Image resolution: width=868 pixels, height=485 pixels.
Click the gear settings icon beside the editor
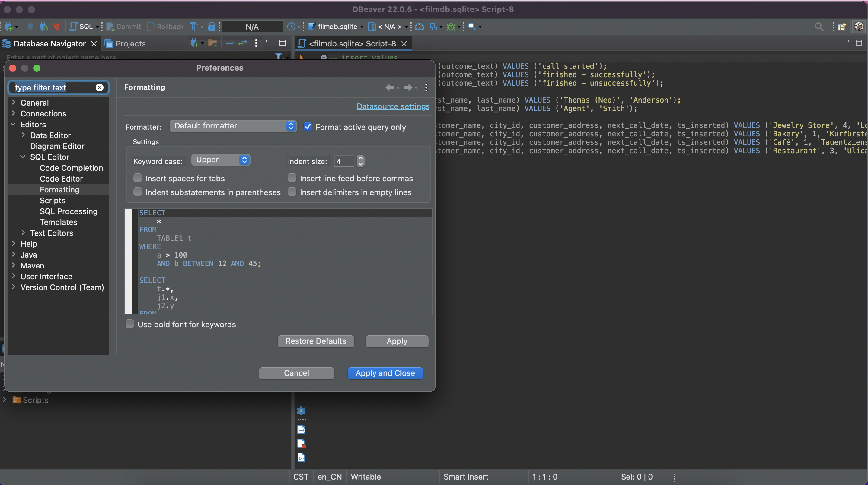point(301,411)
